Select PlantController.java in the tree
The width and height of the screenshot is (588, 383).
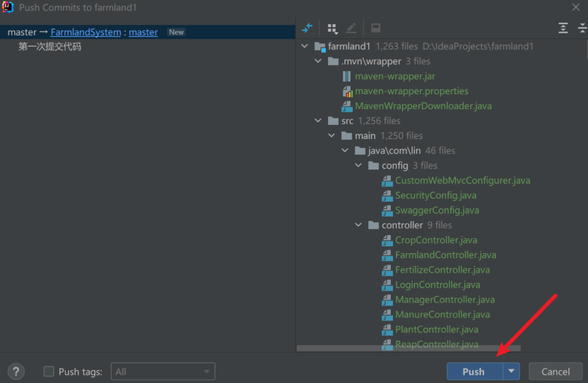[436, 329]
